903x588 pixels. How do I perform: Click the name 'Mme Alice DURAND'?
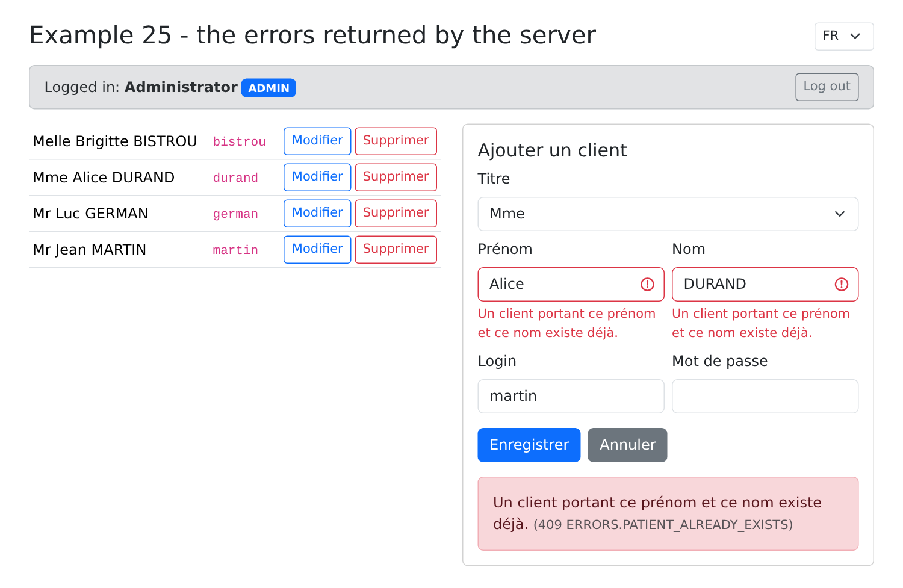(x=104, y=178)
